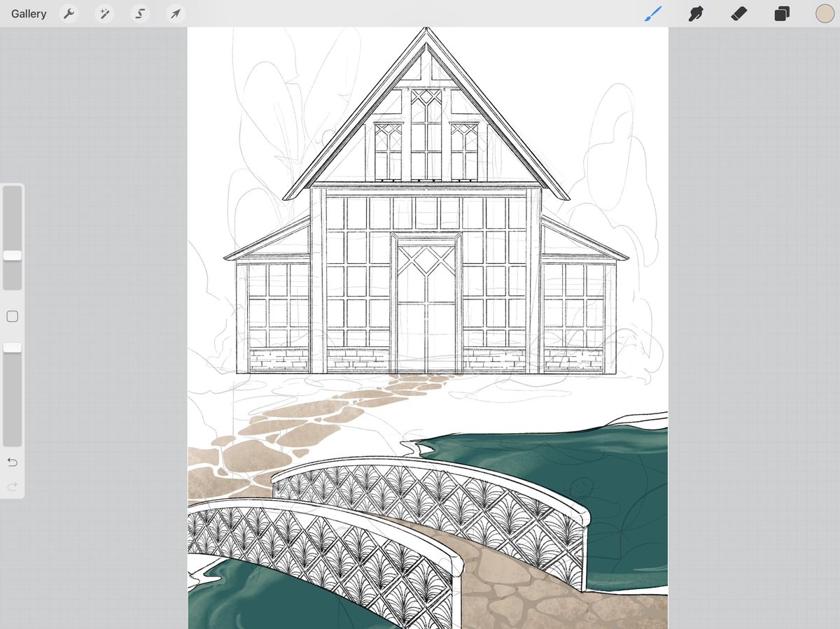Open the active color swatch

[825, 13]
